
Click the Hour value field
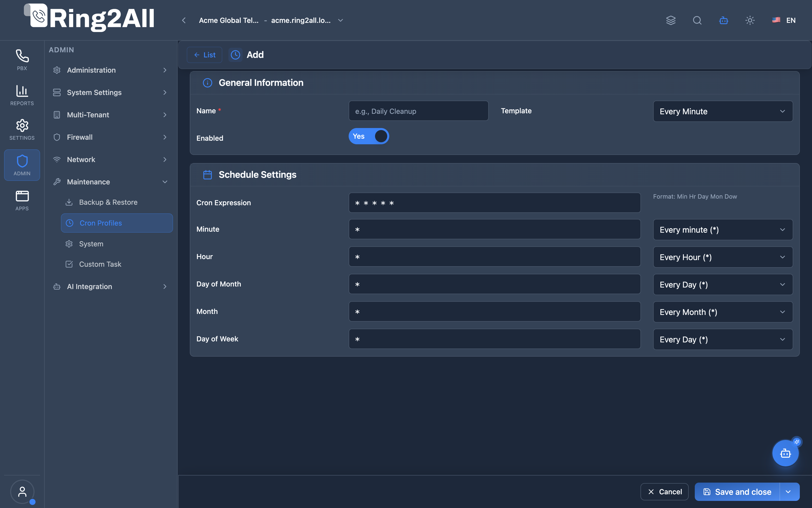point(495,257)
